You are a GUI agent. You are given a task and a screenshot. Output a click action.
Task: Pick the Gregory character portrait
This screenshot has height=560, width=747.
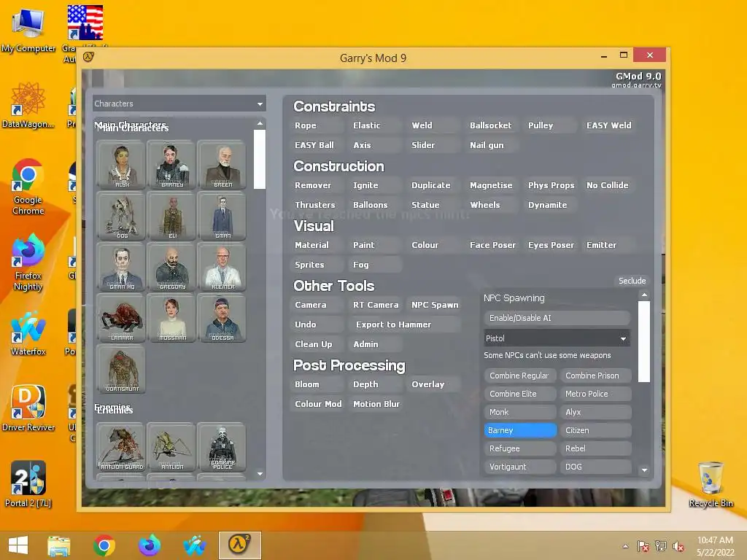pyautogui.click(x=171, y=267)
